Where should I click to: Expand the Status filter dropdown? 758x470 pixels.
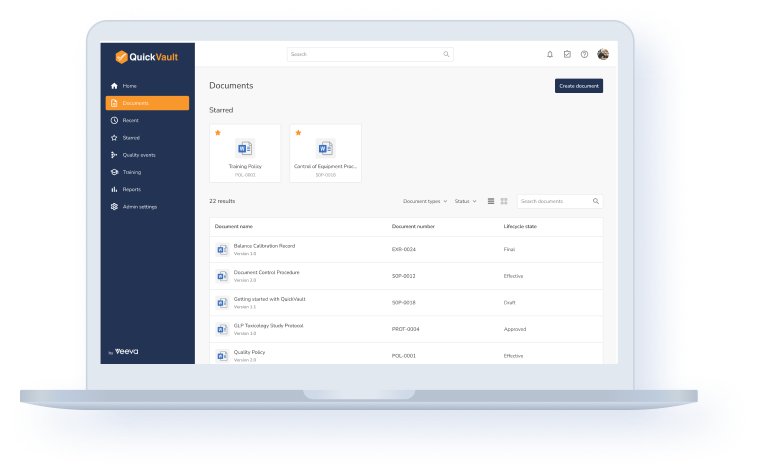(465, 201)
